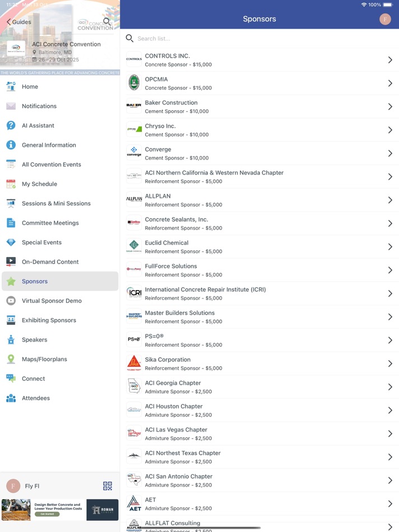Tap the Attendees people icon
This screenshot has height=532, width=399.
click(x=11, y=398)
